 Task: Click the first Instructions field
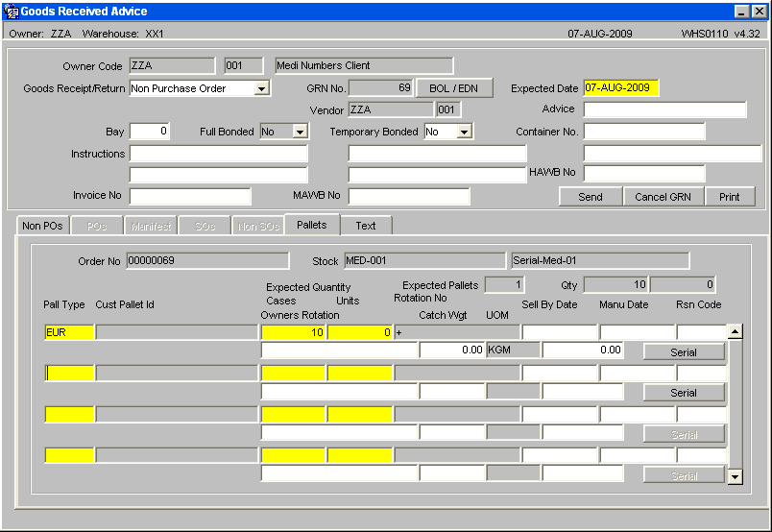tap(219, 154)
